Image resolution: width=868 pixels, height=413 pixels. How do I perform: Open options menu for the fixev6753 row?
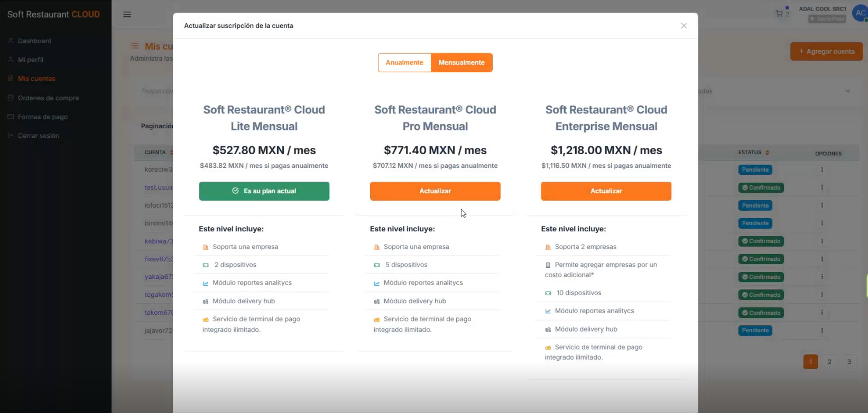[822, 259]
